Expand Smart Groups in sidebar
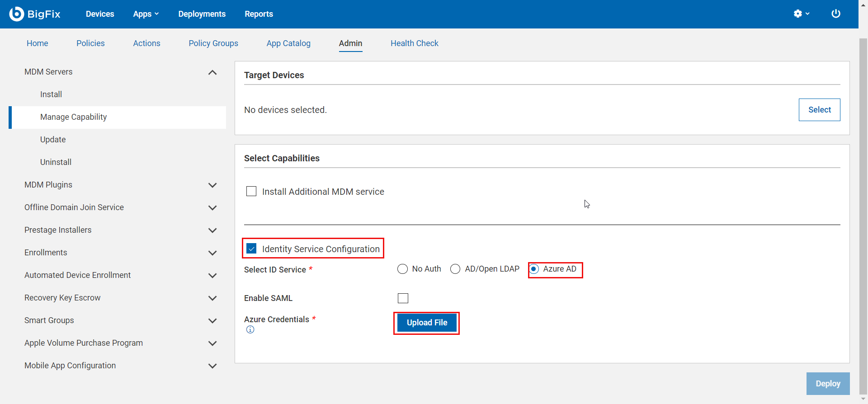The image size is (868, 404). [212, 321]
